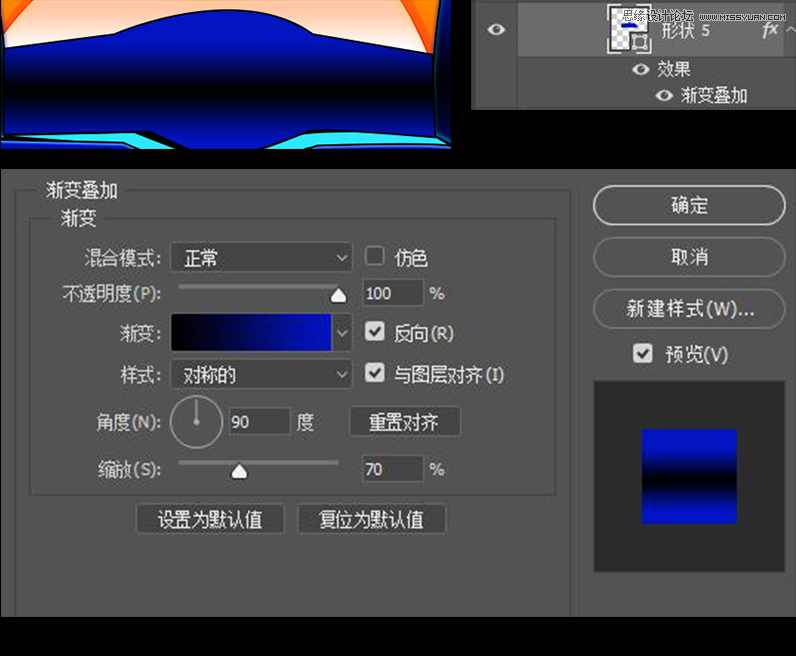The height and width of the screenshot is (656, 796).
Task: Click the opacity 100 input field
Action: click(393, 293)
